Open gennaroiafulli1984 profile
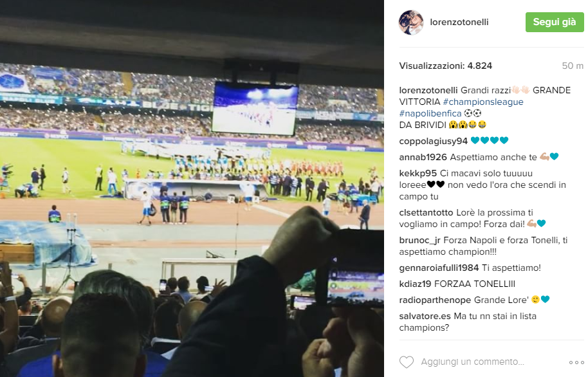Screen dimensions: 588x377 coord(439,268)
